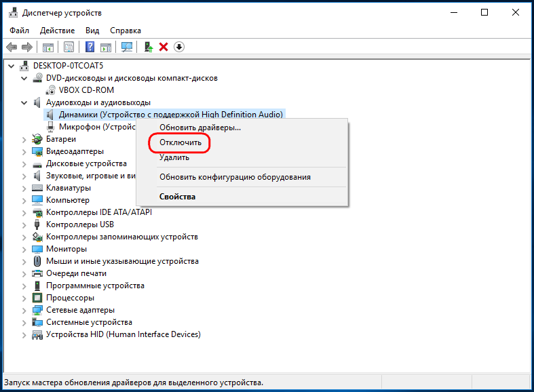Click the blue Help question-mark icon
Image resolution: width=534 pixels, height=392 pixels.
click(x=90, y=47)
